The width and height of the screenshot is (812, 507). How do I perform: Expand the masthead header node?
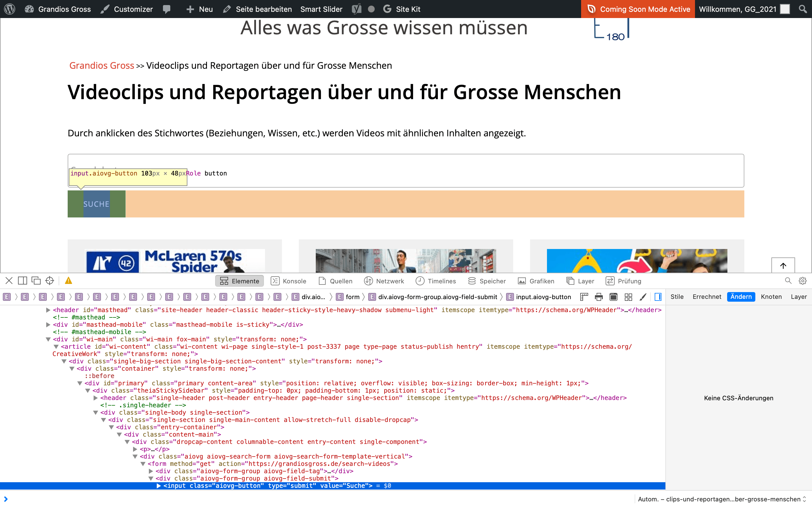coord(48,310)
